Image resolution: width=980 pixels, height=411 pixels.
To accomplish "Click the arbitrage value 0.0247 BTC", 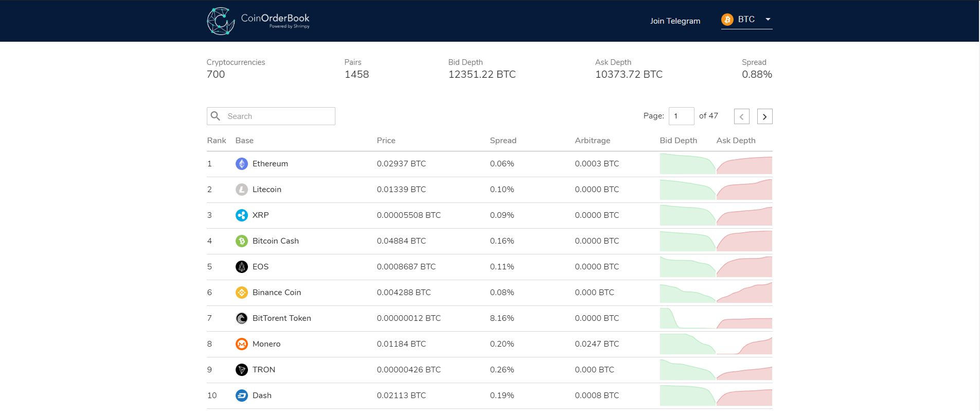I will [597, 344].
